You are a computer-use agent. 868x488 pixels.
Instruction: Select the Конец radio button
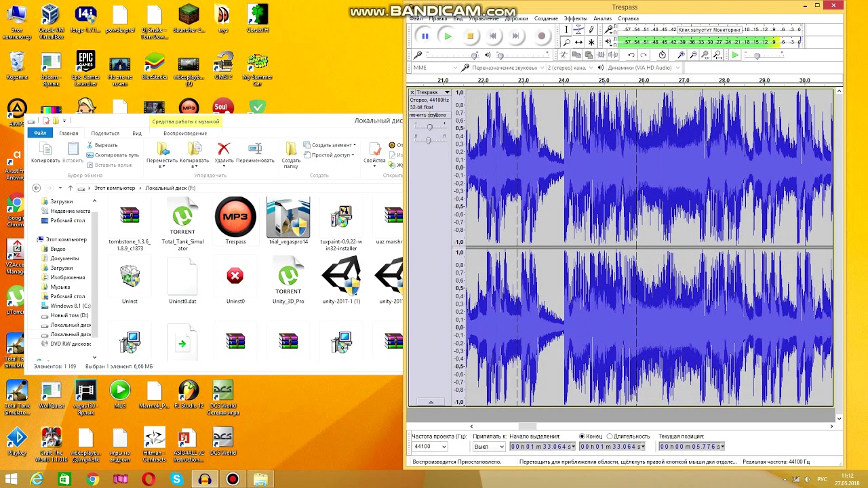[x=583, y=436]
